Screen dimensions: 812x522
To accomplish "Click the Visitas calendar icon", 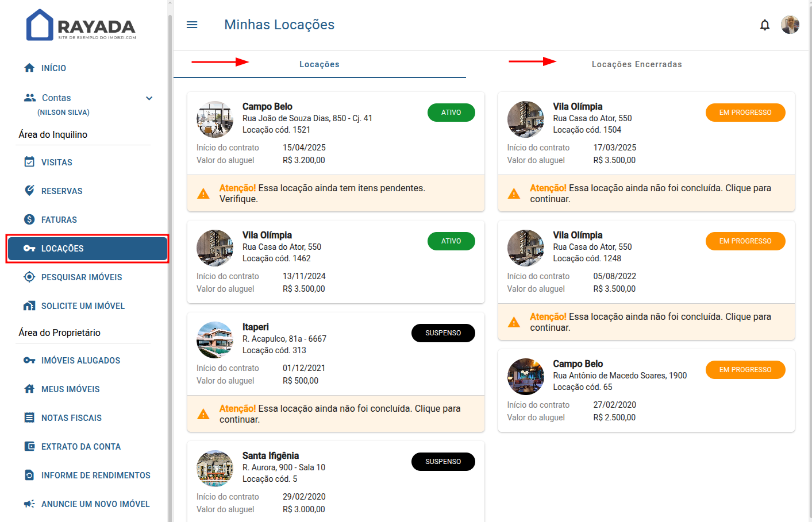I will (x=29, y=162).
